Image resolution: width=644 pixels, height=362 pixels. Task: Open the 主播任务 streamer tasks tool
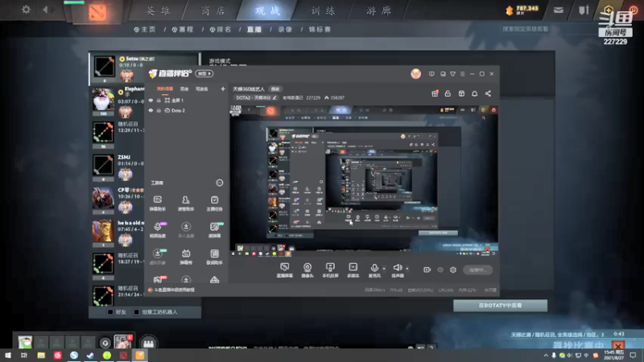point(214,204)
